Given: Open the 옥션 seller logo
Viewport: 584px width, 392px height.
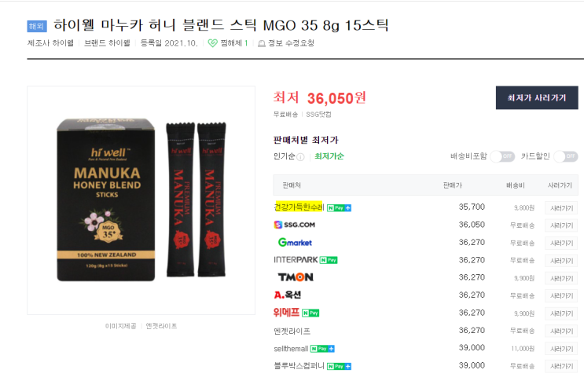Looking at the screenshot, I should (288, 295).
